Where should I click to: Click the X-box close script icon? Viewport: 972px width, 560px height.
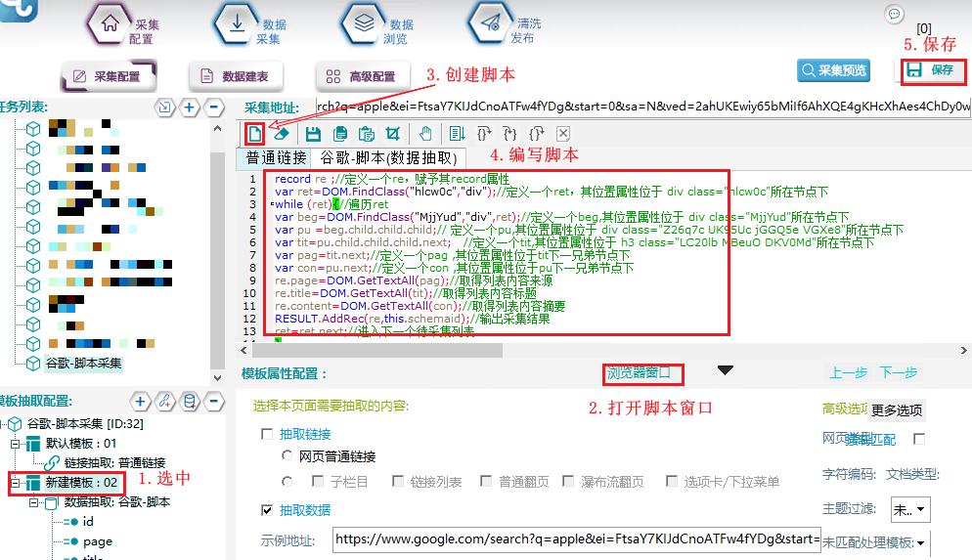click(563, 134)
